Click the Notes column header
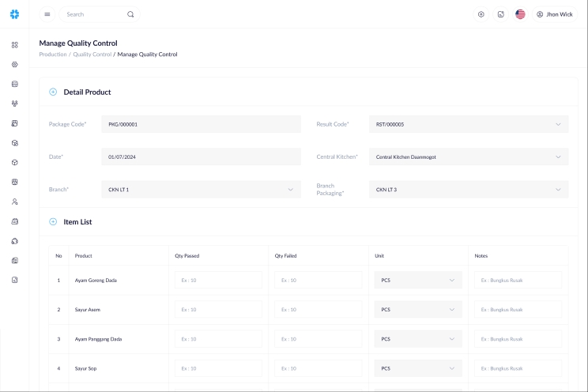The width and height of the screenshot is (588, 392). 481,256
